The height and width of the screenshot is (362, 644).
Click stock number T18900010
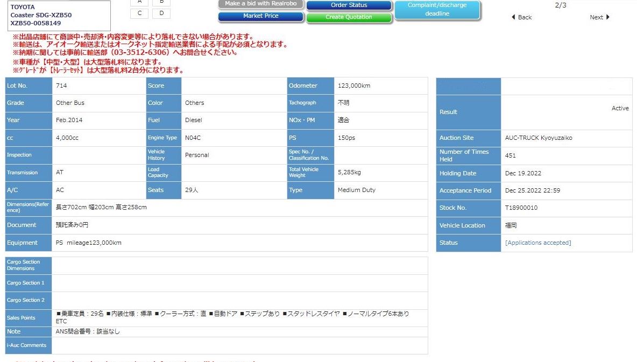(x=521, y=208)
